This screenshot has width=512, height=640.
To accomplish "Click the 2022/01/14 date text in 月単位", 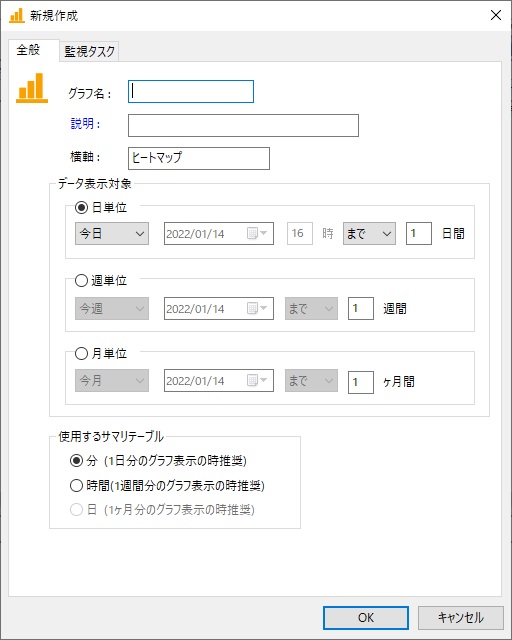I will (x=195, y=381).
